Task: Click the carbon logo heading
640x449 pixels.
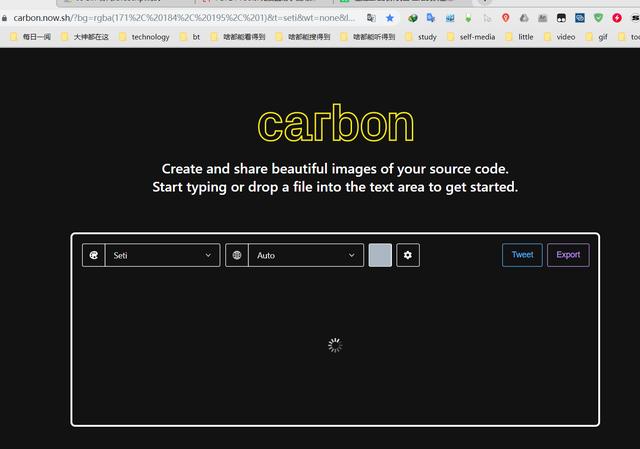Action: (x=336, y=123)
